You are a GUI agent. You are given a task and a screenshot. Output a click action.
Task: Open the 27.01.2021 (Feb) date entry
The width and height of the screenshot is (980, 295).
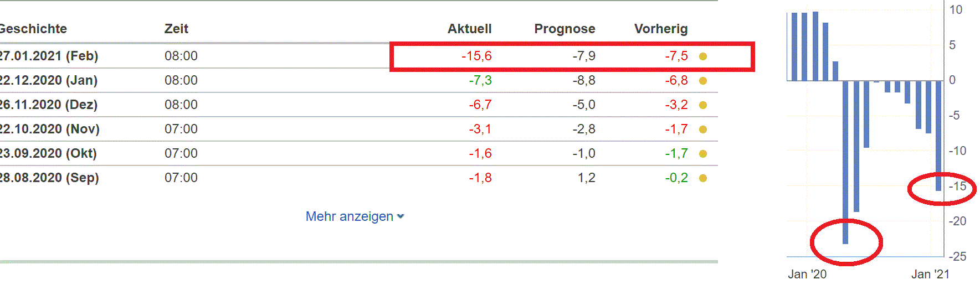(x=49, y=56)
